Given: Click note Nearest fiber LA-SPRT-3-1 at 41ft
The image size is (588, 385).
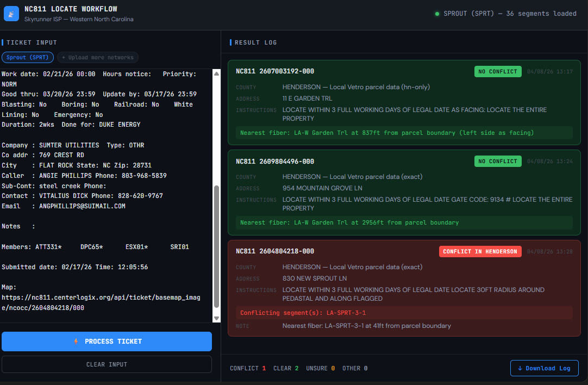Looking at the screenshot, I should point(366,326).
